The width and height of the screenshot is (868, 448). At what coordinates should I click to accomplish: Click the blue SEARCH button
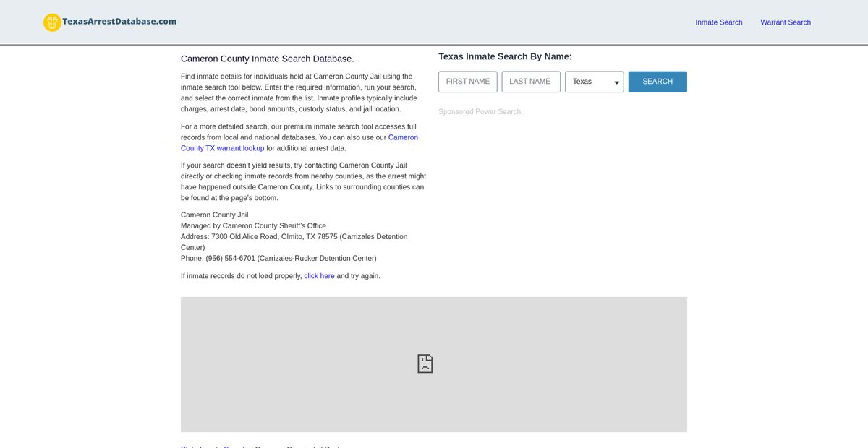[658, 82]
